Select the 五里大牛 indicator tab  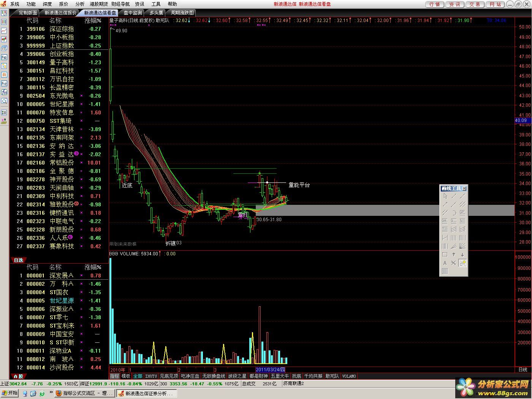280,376
